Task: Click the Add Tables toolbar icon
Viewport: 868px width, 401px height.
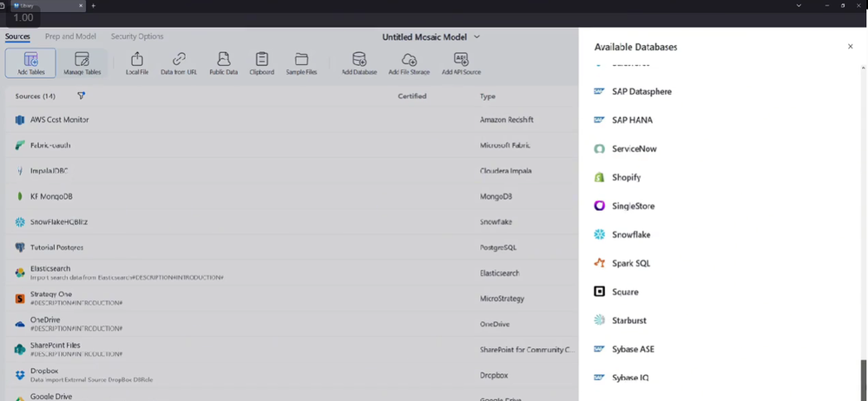Action: click(x=30, y=59)
